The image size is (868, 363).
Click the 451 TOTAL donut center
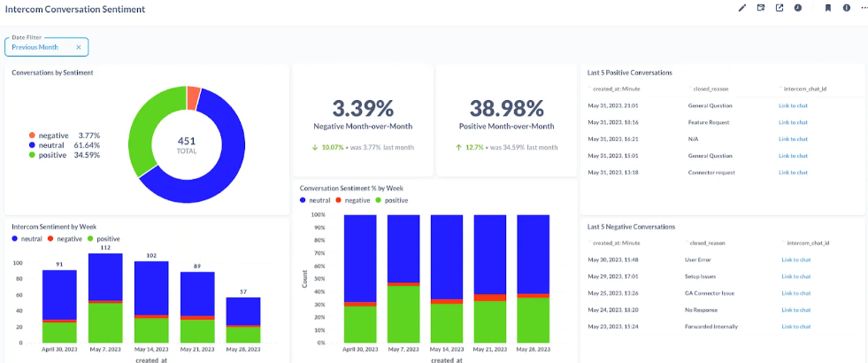[187, 144]
